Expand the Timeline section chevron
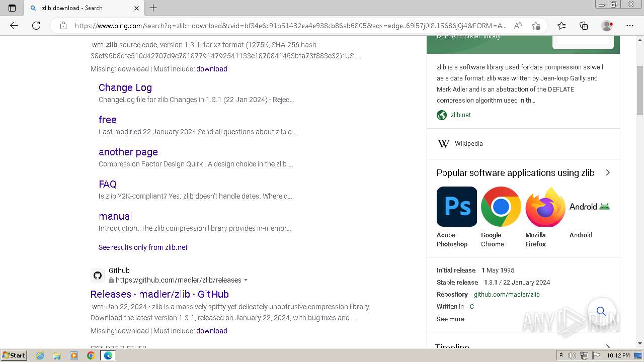The width and height of the screenshot is (644, 362). point(608,347)
